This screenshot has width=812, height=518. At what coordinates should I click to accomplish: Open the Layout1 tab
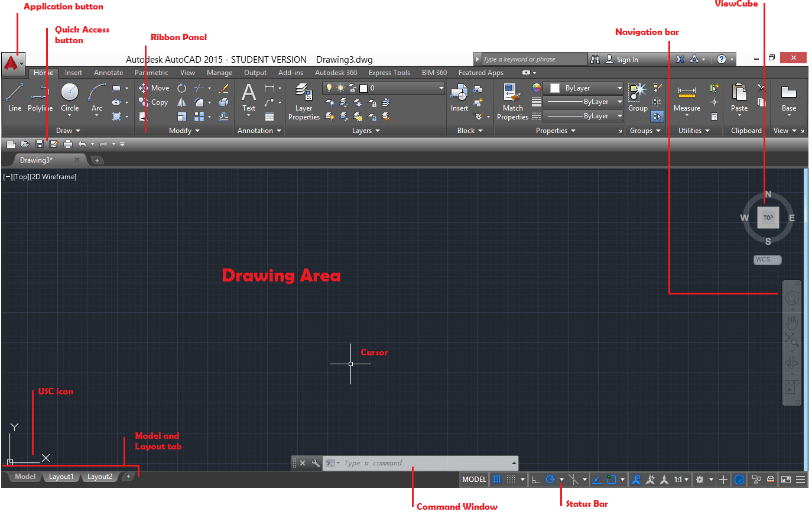point(61,477)
